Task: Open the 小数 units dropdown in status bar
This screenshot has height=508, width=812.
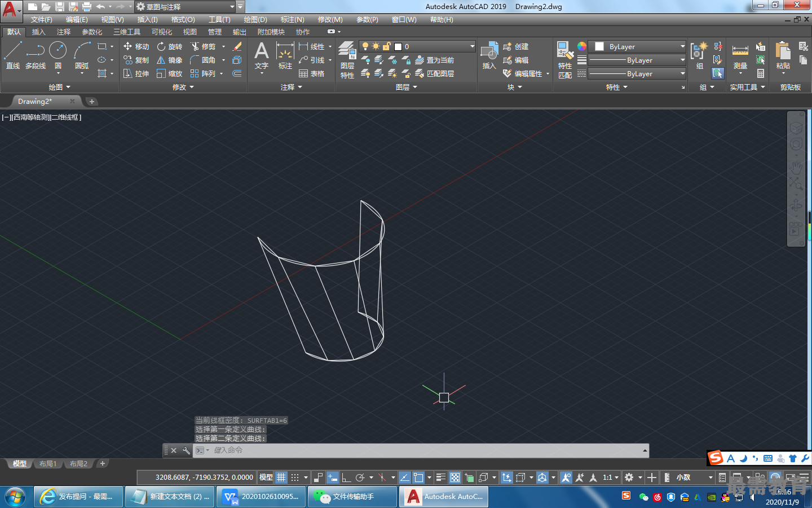Action: coord(710,478)
